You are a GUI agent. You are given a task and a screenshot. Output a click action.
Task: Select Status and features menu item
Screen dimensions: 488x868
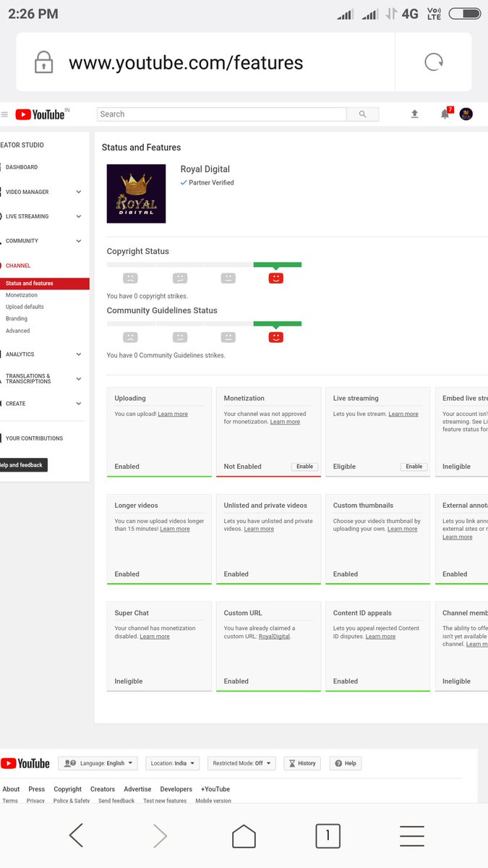coord(45,284)
